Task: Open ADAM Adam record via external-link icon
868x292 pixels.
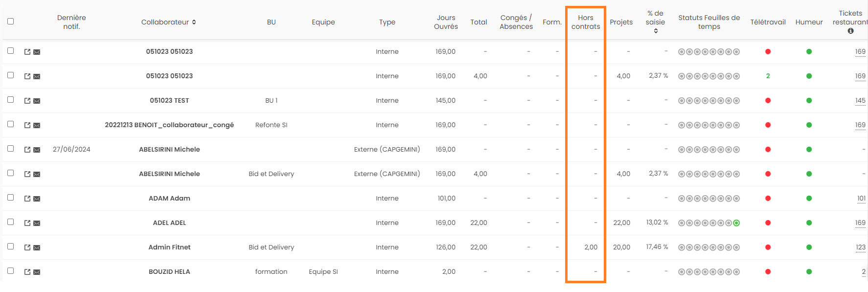Action: (x=27, y=199)
